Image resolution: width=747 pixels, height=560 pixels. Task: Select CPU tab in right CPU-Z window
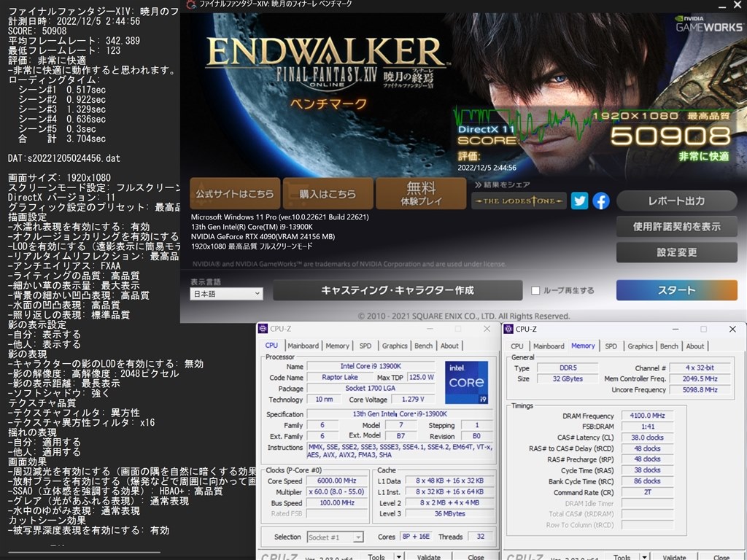[x=517, y=346]
